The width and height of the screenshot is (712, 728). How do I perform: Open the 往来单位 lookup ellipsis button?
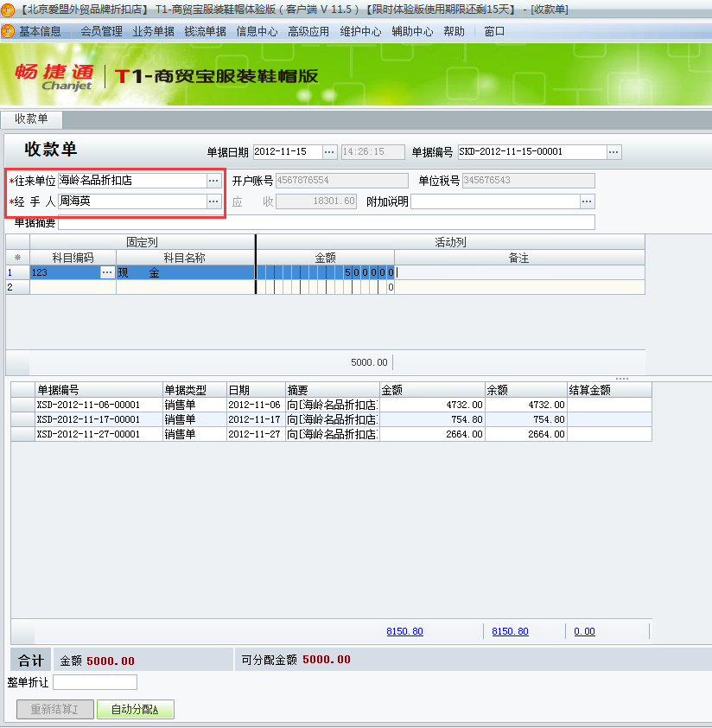coord(213,181)
